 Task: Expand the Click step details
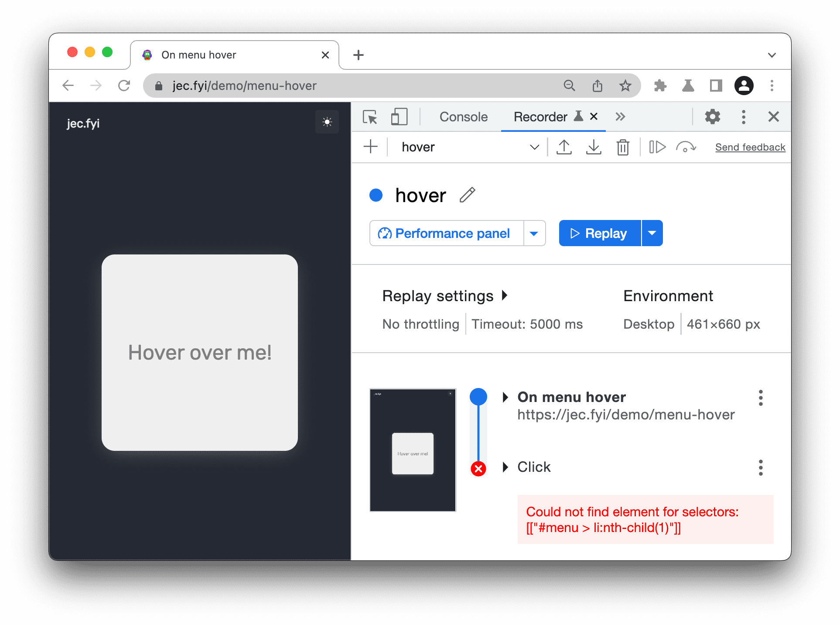coord(508,467)
